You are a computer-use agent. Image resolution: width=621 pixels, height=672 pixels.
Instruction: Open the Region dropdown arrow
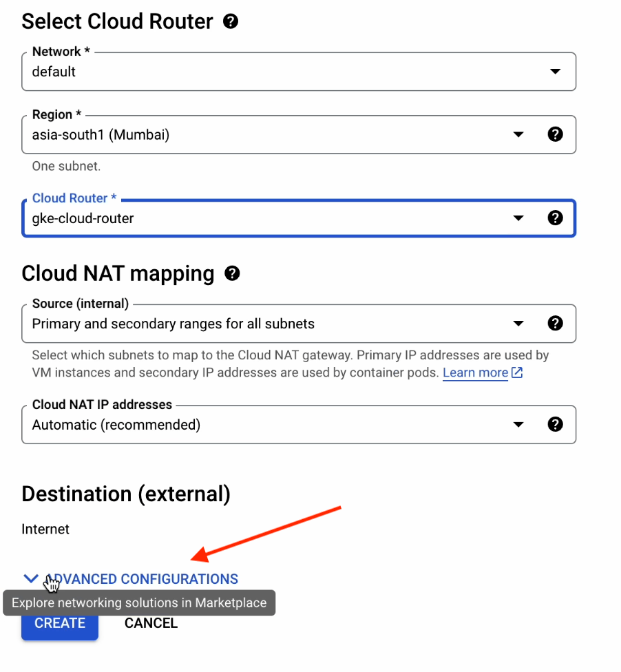pyautogui.click(x=519, y=135)
